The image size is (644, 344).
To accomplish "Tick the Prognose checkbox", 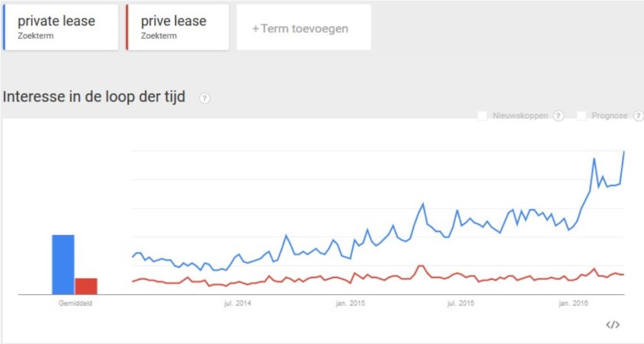I will (582, 116).
